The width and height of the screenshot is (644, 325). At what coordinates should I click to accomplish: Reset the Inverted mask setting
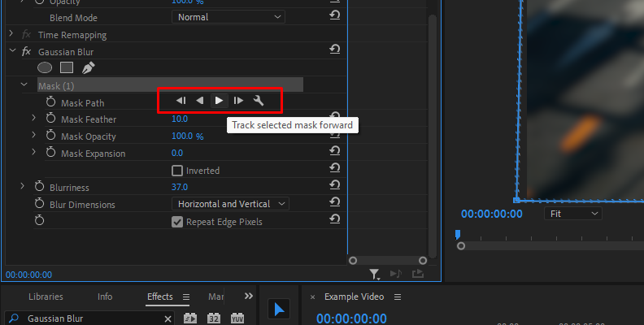335,168
